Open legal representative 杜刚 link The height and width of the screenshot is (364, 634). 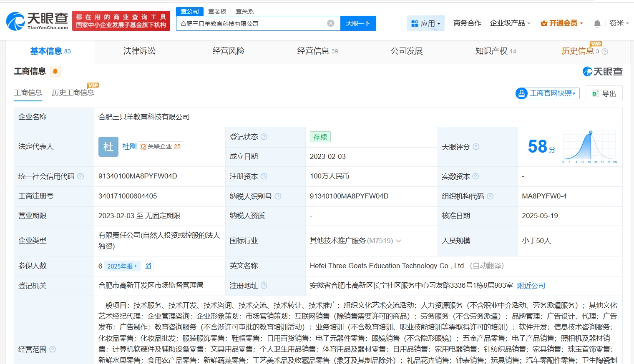click(x=130, y=147)
